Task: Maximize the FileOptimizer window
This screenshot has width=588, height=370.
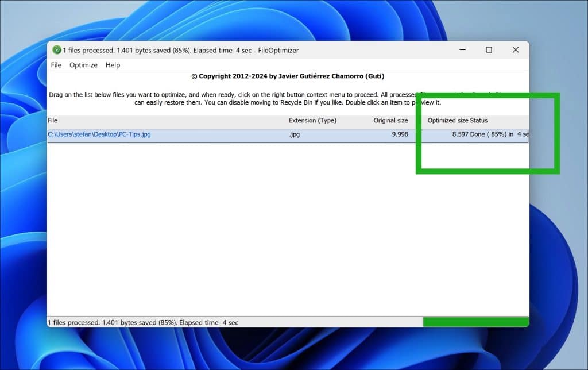Action: pos(489,50)
